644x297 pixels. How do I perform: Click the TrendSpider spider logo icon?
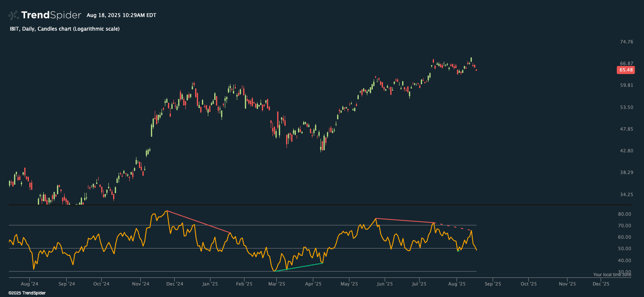(12, 14)
